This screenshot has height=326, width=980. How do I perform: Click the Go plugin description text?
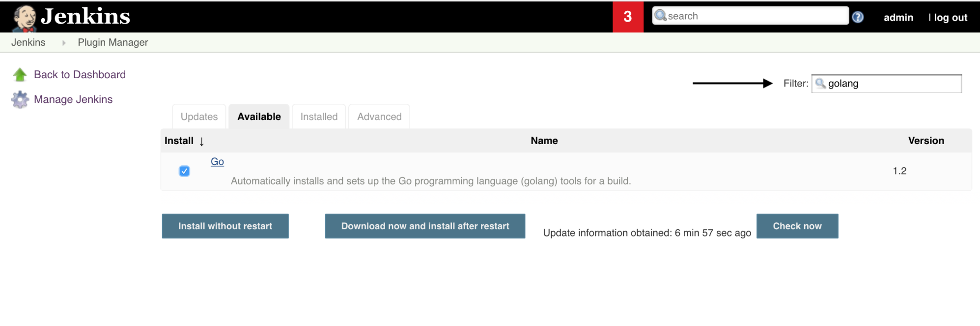click(431, 181)
